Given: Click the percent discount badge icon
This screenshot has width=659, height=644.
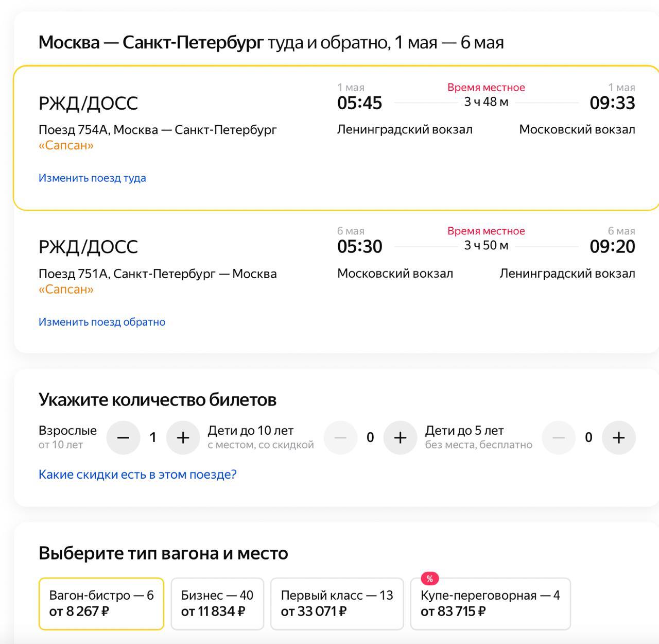Looking at the screenshot, I should click(x=429, y=579).
